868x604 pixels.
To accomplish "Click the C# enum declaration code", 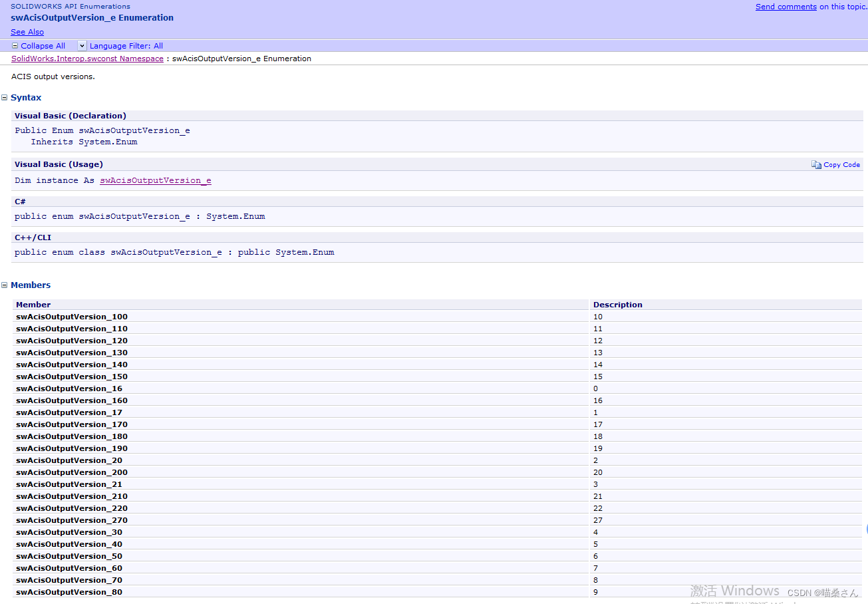I will pos(140,216).
